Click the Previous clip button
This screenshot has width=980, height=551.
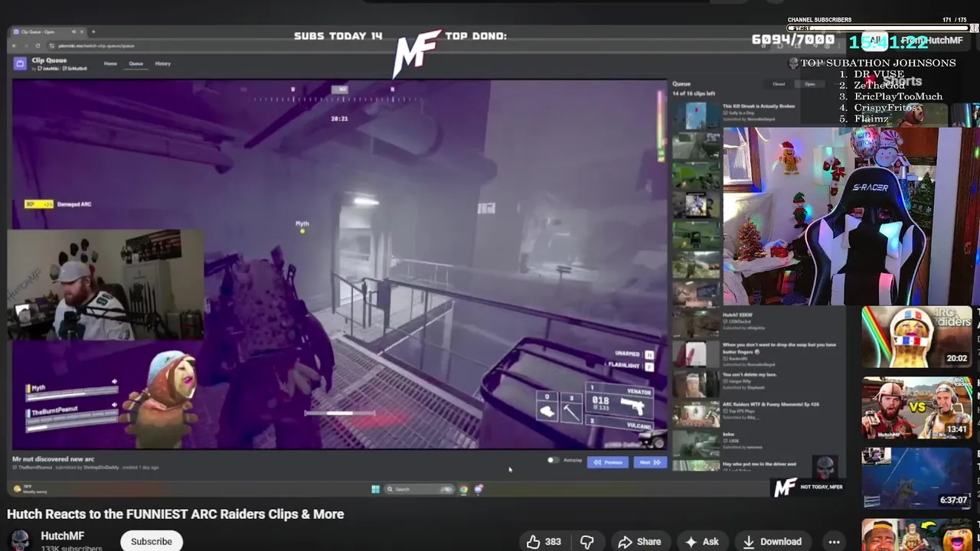click(x=608, y=462)
